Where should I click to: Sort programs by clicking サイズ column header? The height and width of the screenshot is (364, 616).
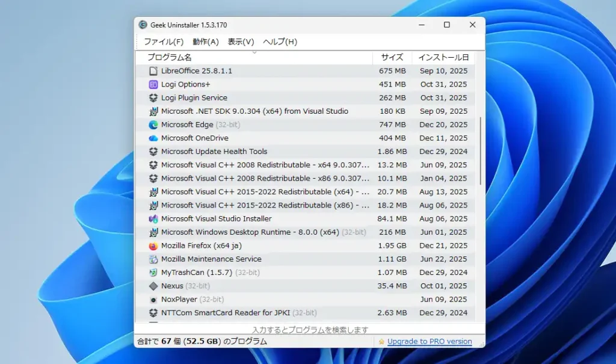[x=392, y=57]
